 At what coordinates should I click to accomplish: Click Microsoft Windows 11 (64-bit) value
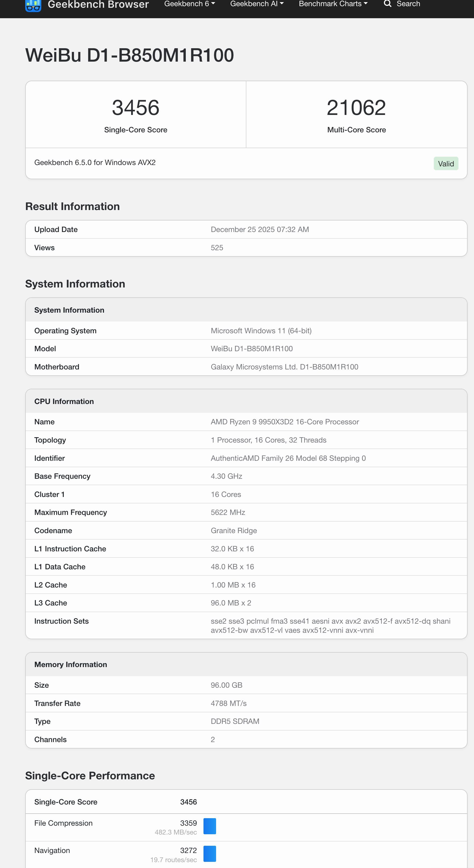tap(261, 331)
